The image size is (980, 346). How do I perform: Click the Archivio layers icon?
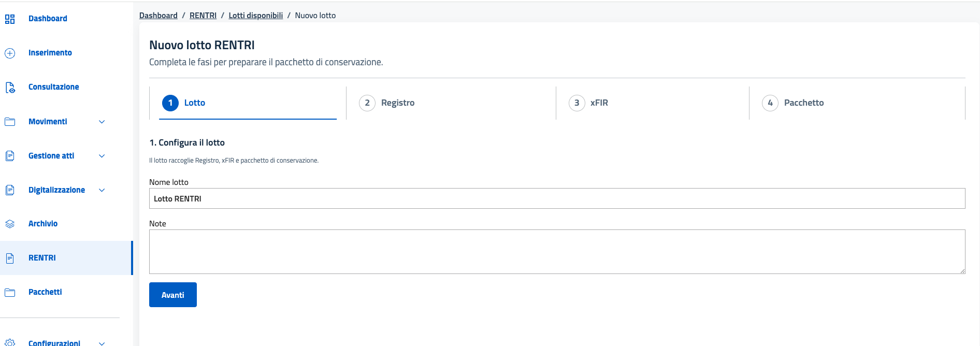click(10, 224)
